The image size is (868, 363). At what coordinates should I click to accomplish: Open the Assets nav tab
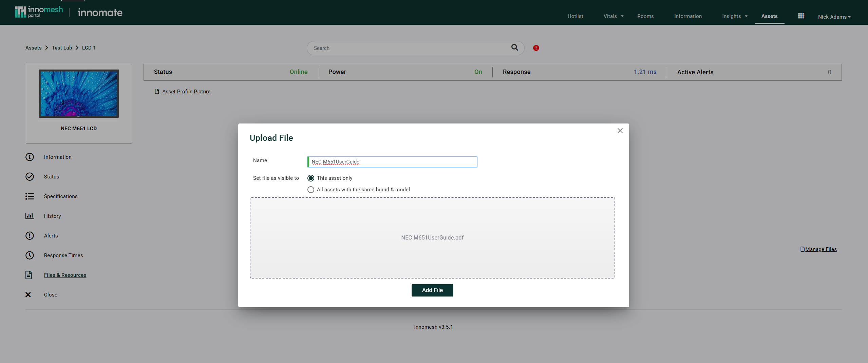769,16
